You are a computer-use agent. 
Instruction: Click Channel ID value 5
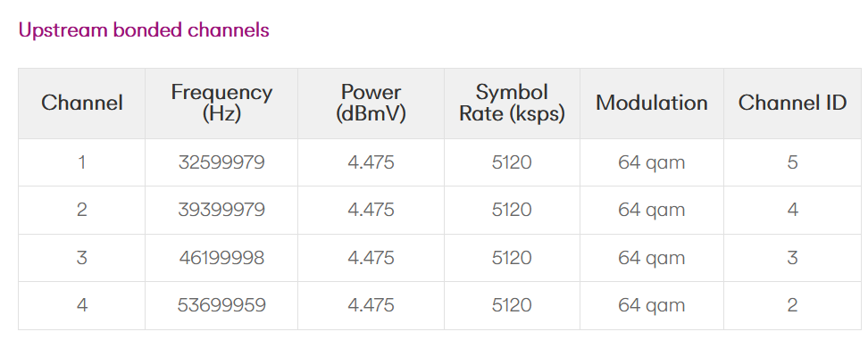tap(792, 162)
